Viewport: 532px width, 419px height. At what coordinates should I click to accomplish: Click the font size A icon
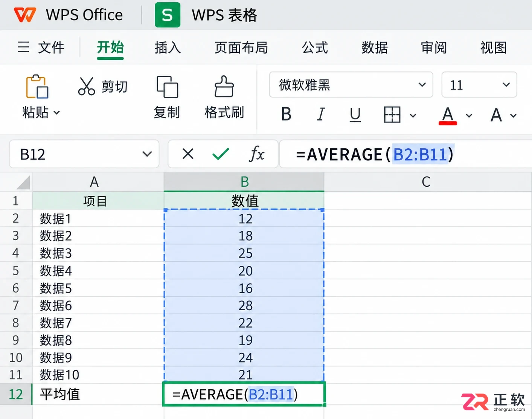(496, 115)
